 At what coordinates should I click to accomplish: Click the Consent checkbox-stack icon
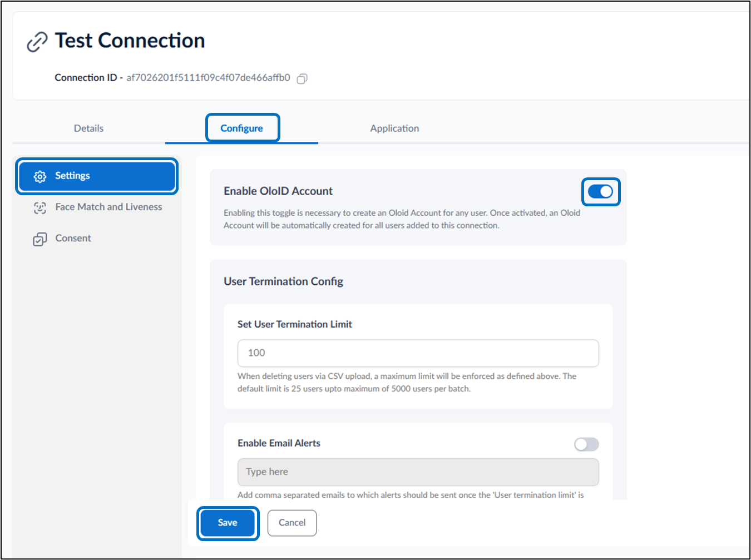pos(40,239)
